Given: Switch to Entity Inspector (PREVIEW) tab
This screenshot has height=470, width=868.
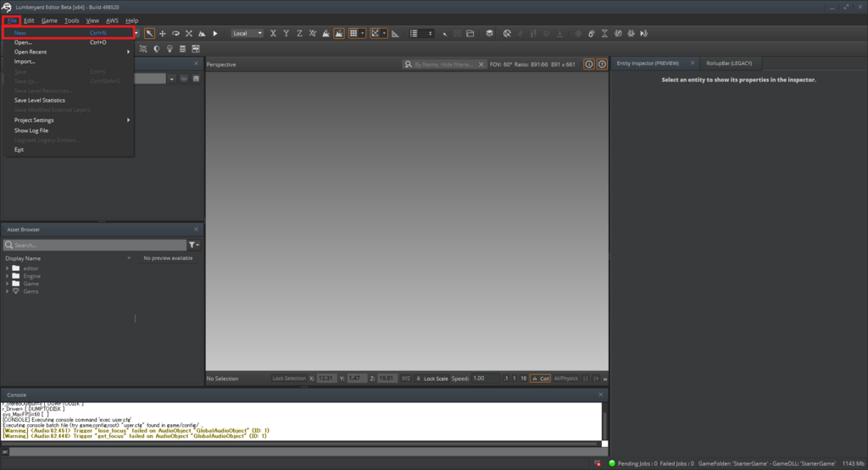Looking at the screenshot, I should (x=648, y=63).
